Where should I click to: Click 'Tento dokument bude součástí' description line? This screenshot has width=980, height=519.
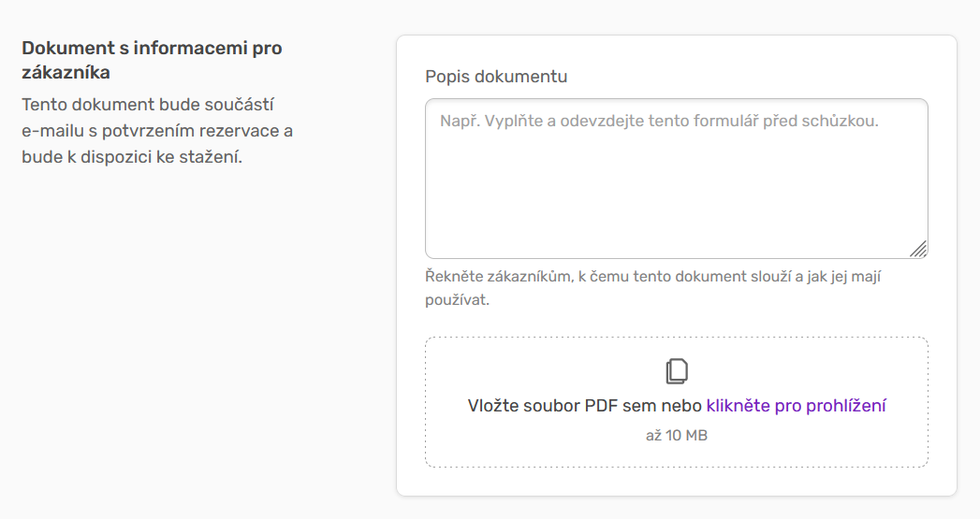pyautogui.click(x=148, y=105)
